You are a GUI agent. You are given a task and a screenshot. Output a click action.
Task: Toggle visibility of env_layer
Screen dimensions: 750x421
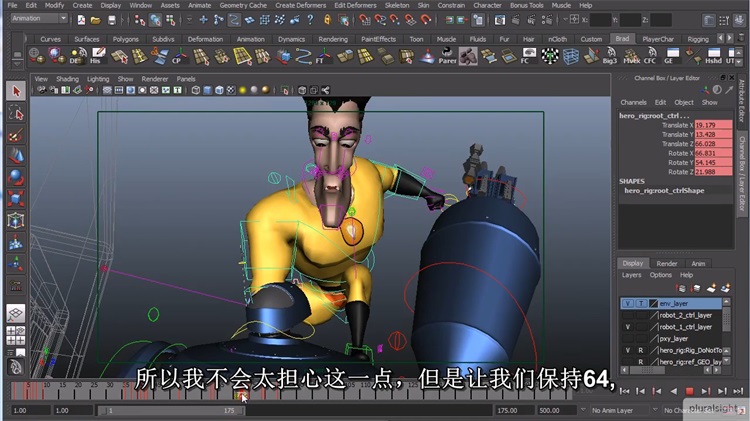click(x=628, y=303)
